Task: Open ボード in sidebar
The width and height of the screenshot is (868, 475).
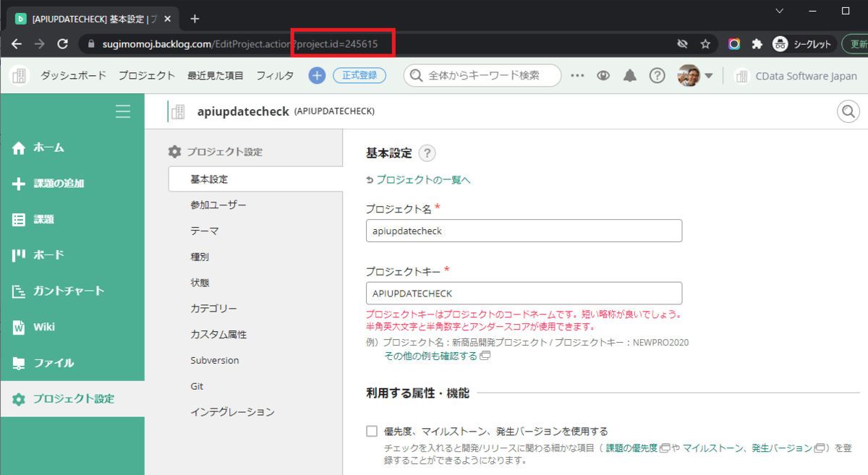Action: (72, 255)
